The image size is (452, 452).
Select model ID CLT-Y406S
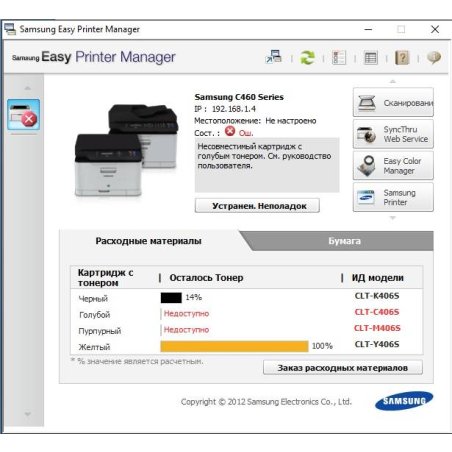[x=377, y=344]
